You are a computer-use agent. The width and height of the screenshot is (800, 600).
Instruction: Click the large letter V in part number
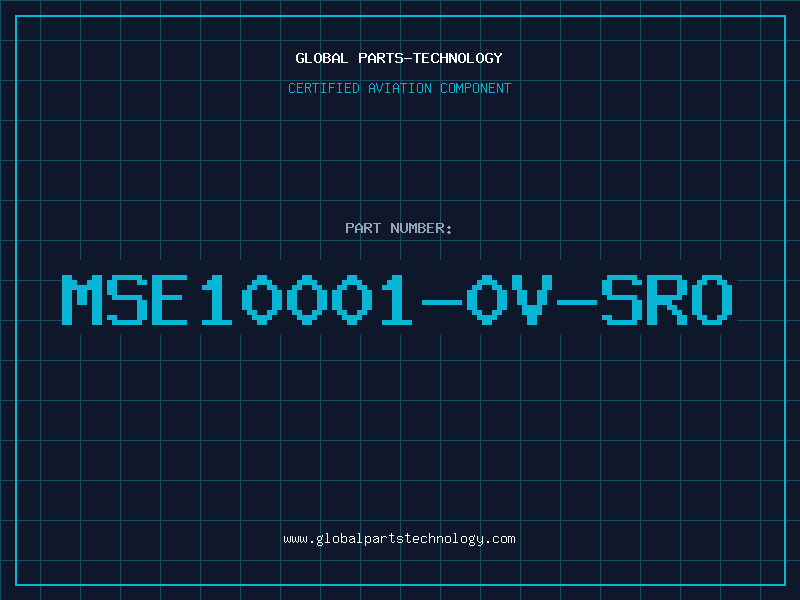pyautogui.click(x=532, y=300)
